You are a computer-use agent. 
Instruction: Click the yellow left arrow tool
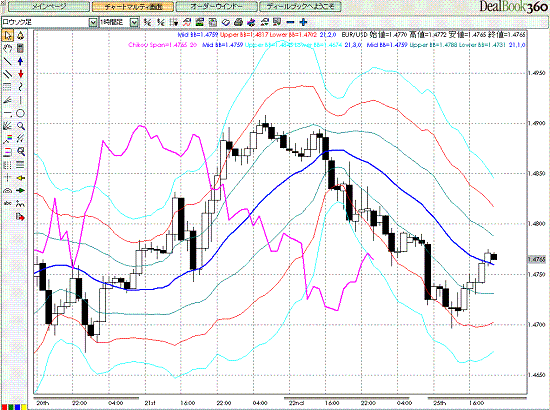tap(21, 178)
